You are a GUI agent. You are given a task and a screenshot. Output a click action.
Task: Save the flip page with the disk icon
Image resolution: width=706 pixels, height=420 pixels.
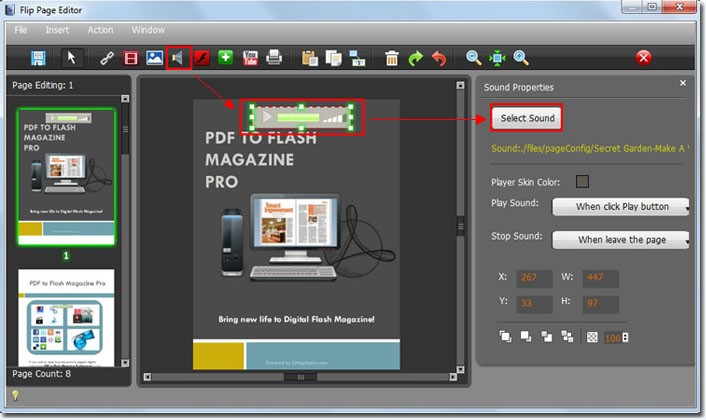(38, 58)
